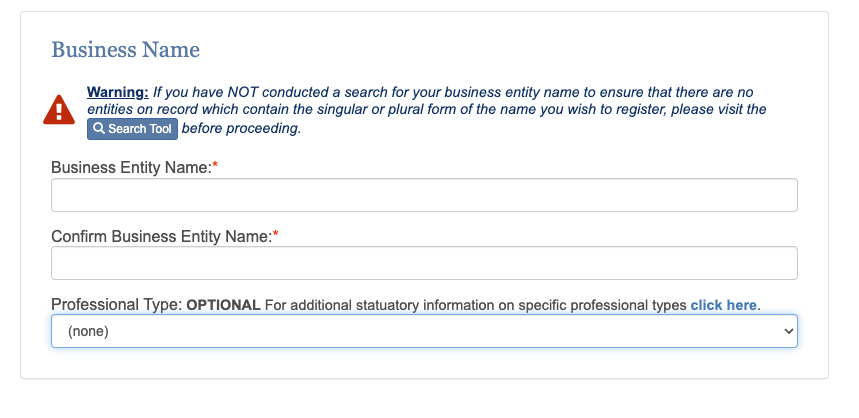Click the magnifier icon in Search Tool
This screenshot has height=418, width=859.
point(99,129)
